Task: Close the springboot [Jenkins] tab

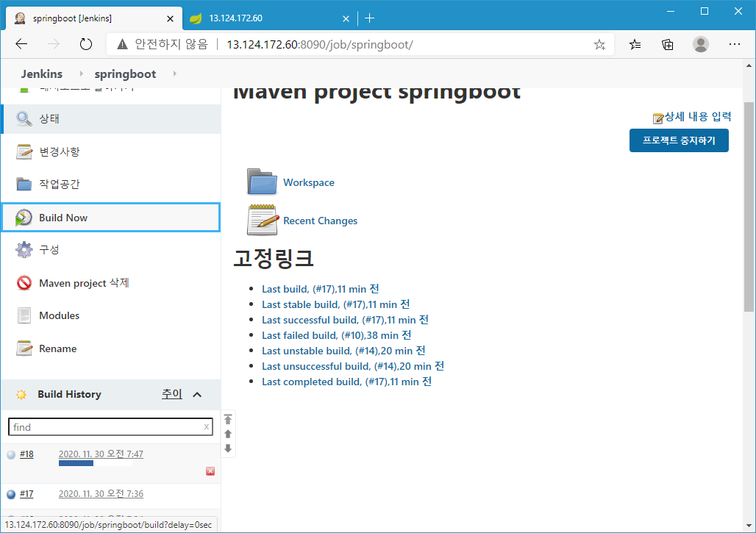Action: pyautogui.click(x=170, y=19)
